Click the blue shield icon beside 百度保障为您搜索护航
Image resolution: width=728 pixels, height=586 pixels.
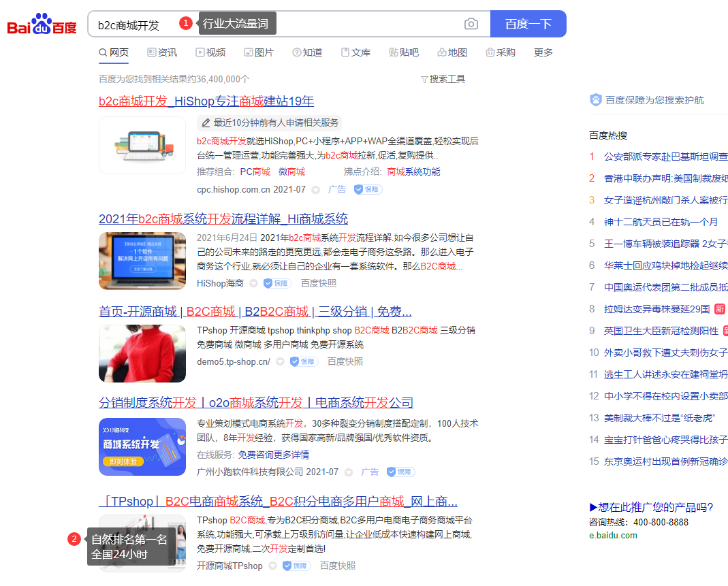pyautogui.click(x=596, y=100)
